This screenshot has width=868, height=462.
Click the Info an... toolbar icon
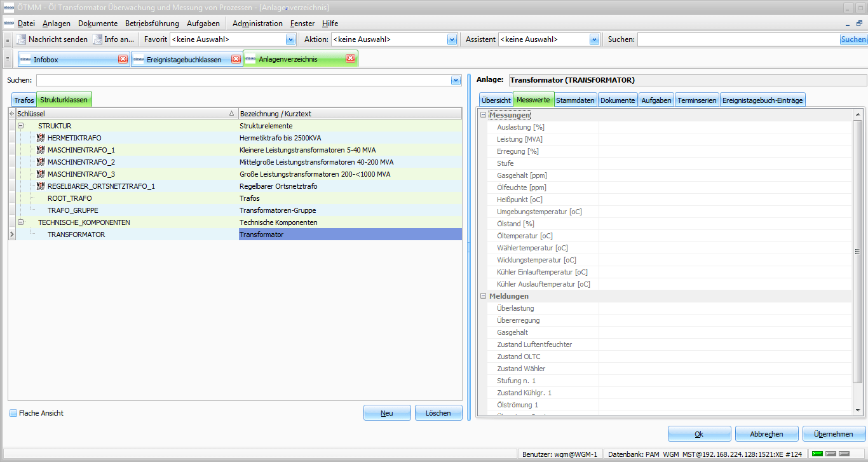[97, 39]
